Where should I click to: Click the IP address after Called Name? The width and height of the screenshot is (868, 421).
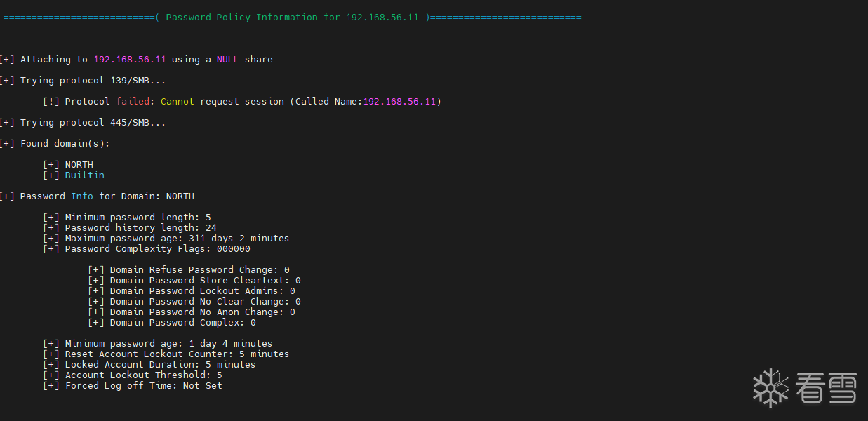(399, 102)
